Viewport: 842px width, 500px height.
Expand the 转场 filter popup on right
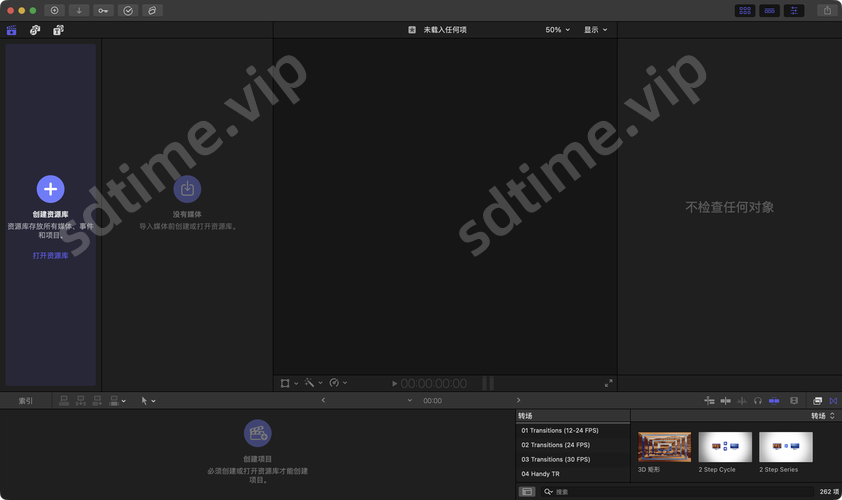(823, 415)
